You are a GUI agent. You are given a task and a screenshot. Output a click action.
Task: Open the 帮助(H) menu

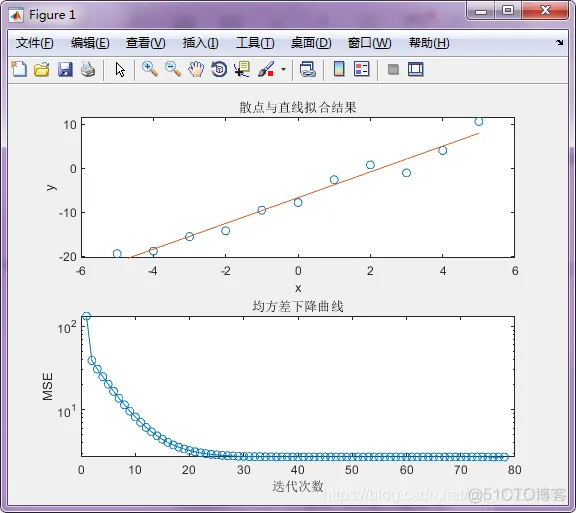pyautogui.click(x=429, y=43)
